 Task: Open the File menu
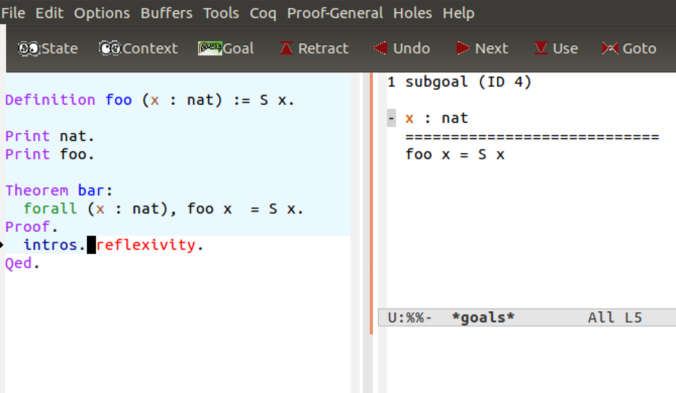click(x=13, y=13)
